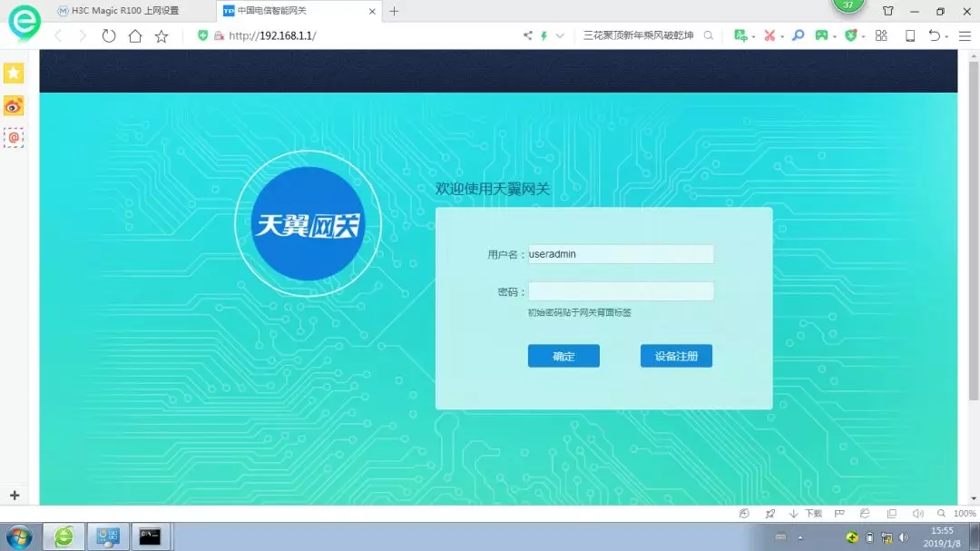
Task: Click the green game controller icon
Action: [821, 35]
